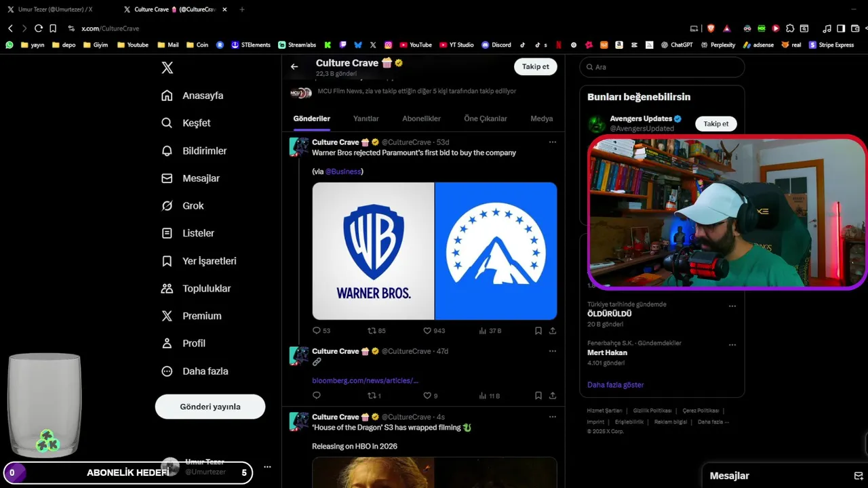
Task: Open Keşfet from the sidebar
Action: tap(186, 123)
